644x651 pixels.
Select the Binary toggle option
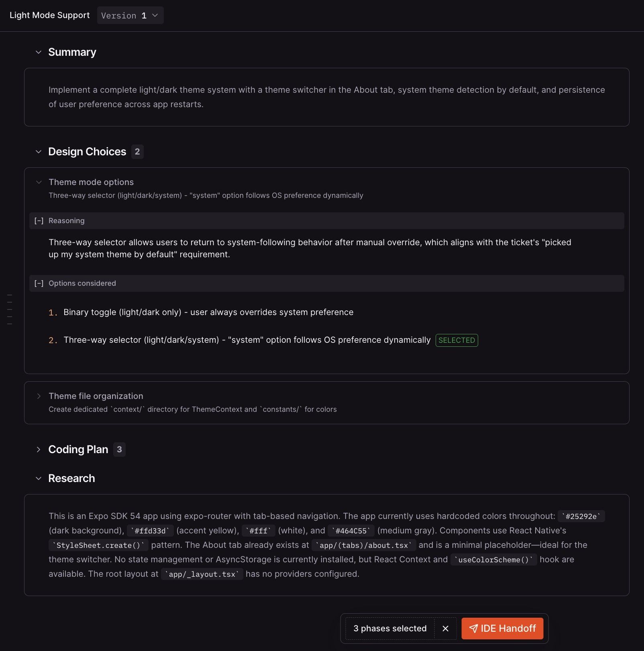[x=208, y=312]
